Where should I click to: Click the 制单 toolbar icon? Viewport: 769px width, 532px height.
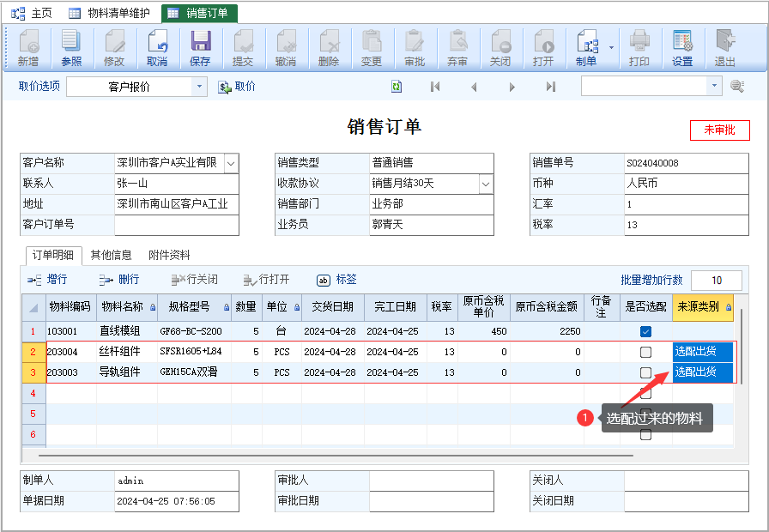coord(586,48)
